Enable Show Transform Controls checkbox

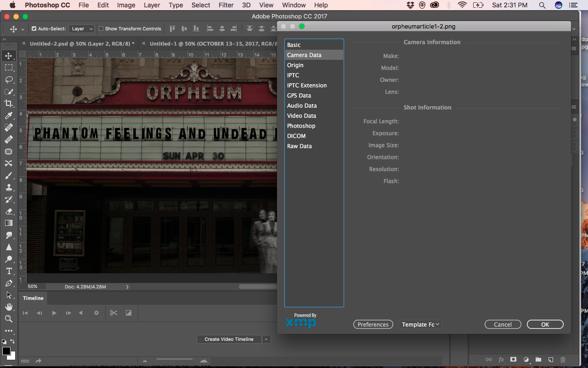click(x=101, y=29)
